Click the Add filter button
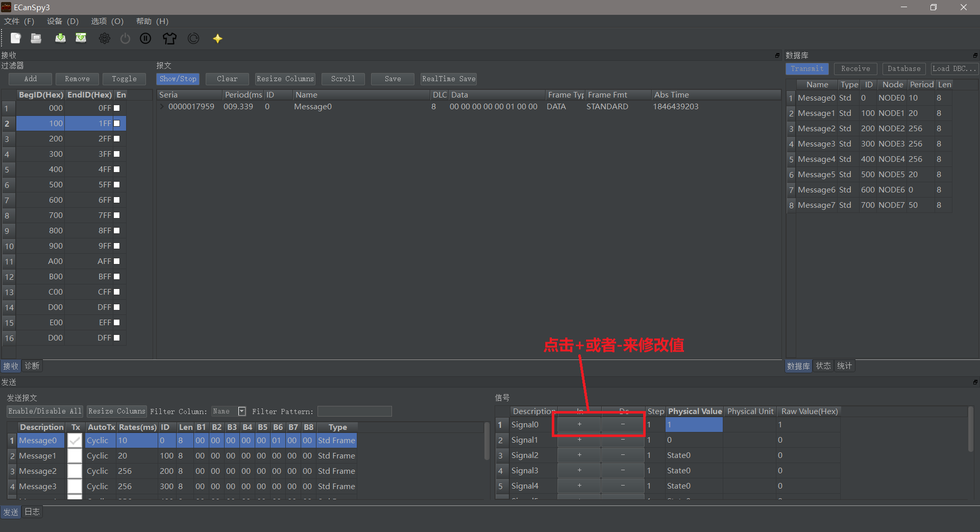This screenshot has height=532, width=980. click(31, 79)
